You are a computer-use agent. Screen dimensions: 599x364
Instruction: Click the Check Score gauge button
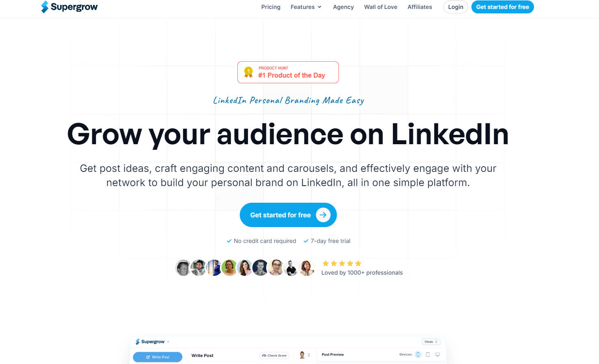[274, 355]
